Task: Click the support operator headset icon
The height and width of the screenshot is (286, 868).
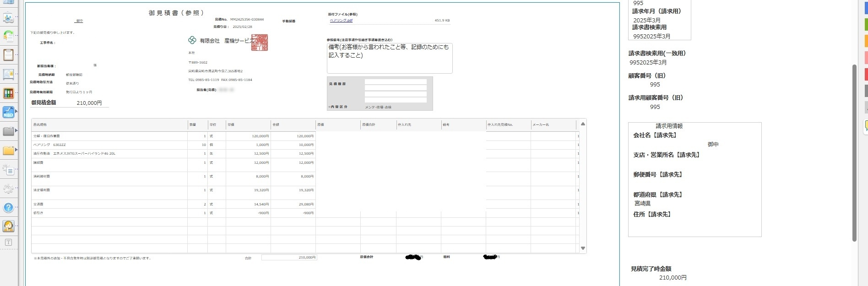Action: click(8, 226)
